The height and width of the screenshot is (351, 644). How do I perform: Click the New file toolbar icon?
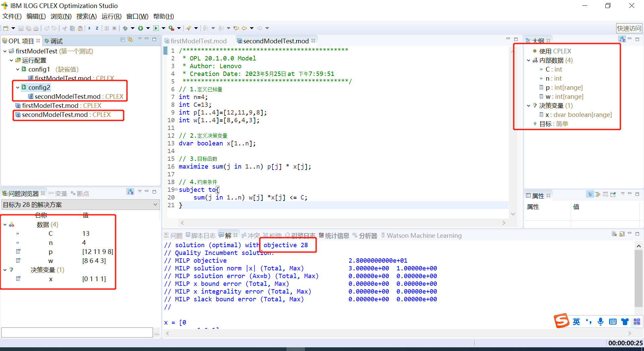point(6,28)
